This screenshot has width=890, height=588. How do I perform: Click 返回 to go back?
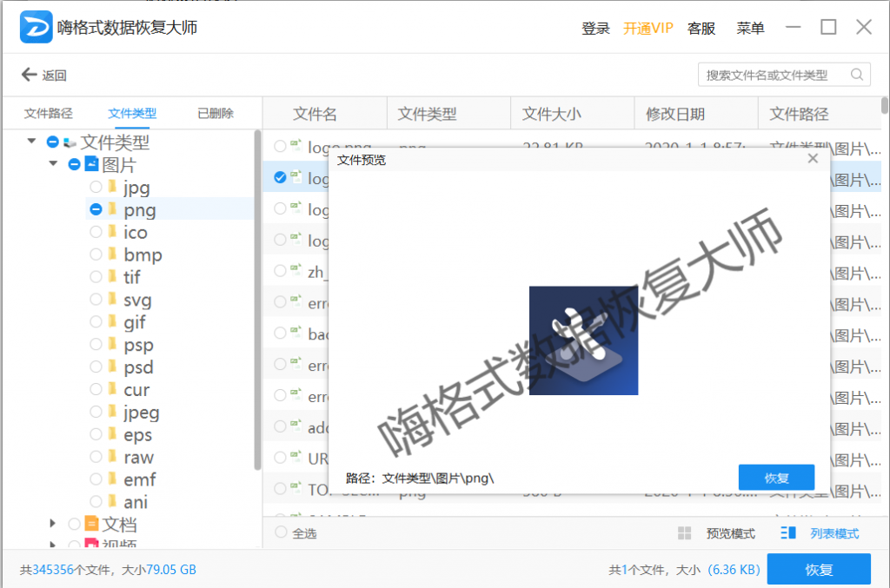(x=55, y=75)
